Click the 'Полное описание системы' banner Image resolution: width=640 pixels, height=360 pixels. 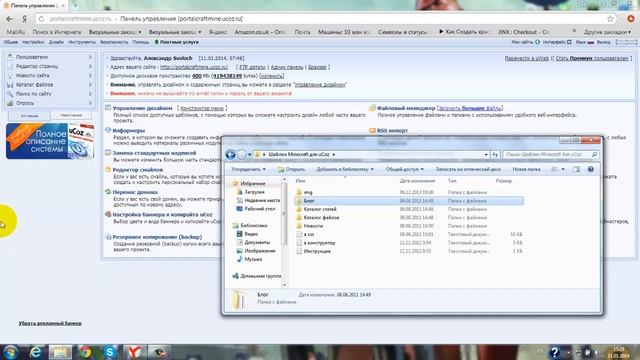coord(50,141)
